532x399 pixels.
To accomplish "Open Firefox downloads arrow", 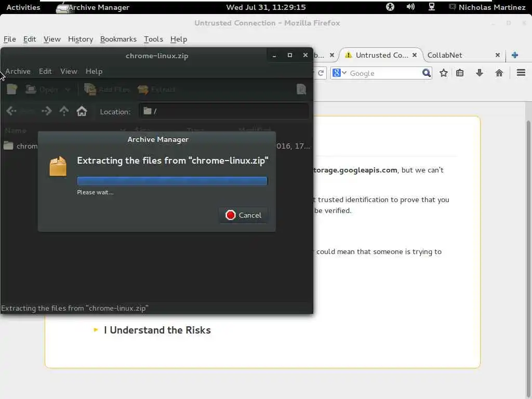I will click(480, 73).
